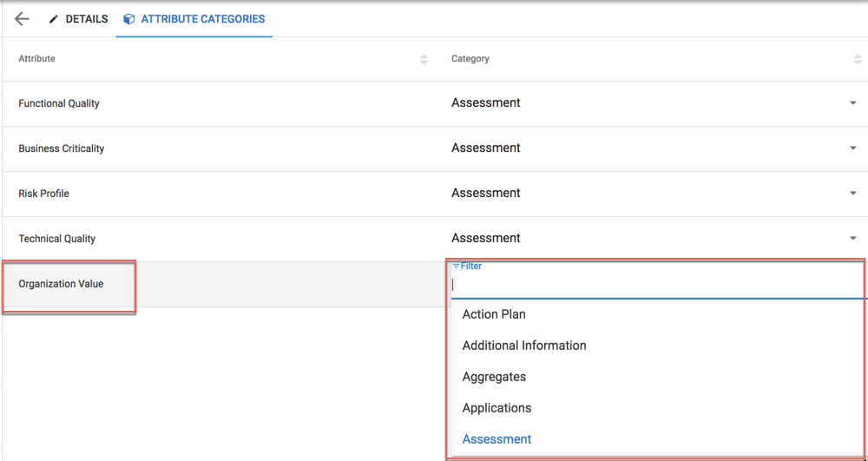The width and height of the screenshot is (868, 461).
Task: Select the Aggregates option
Action: 494,377
